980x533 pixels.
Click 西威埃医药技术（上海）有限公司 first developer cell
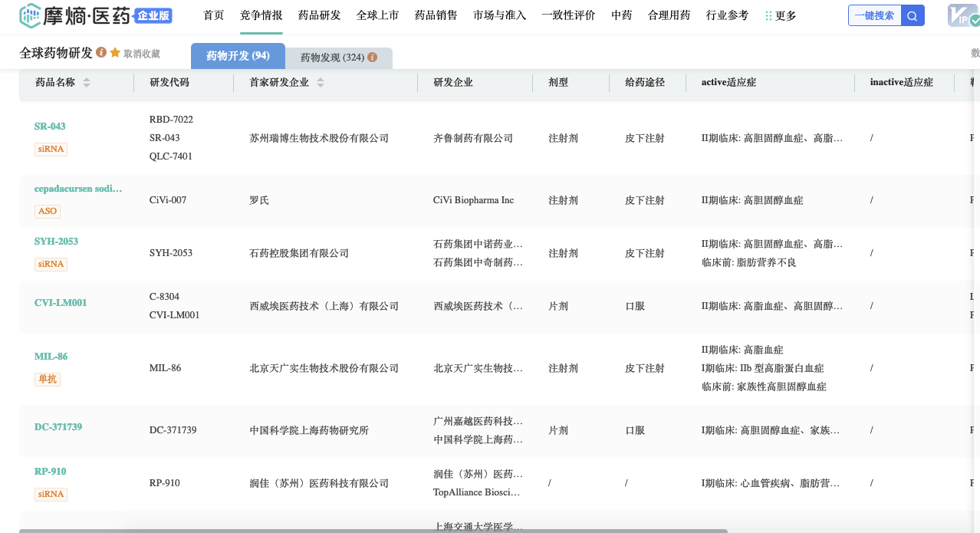324,306
